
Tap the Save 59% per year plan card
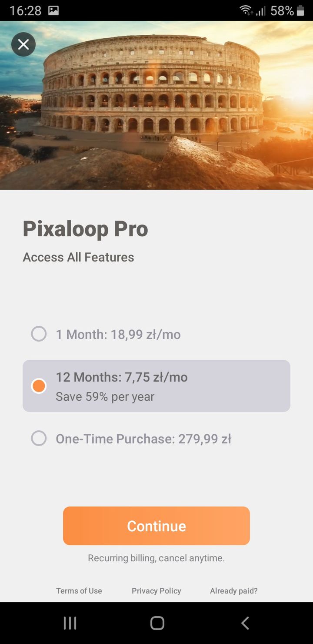click(156, 386)
